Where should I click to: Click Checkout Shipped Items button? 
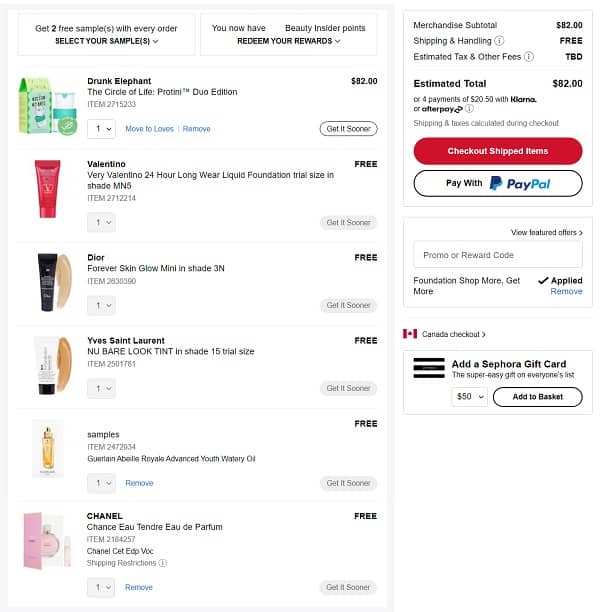[x=497, y=151]
